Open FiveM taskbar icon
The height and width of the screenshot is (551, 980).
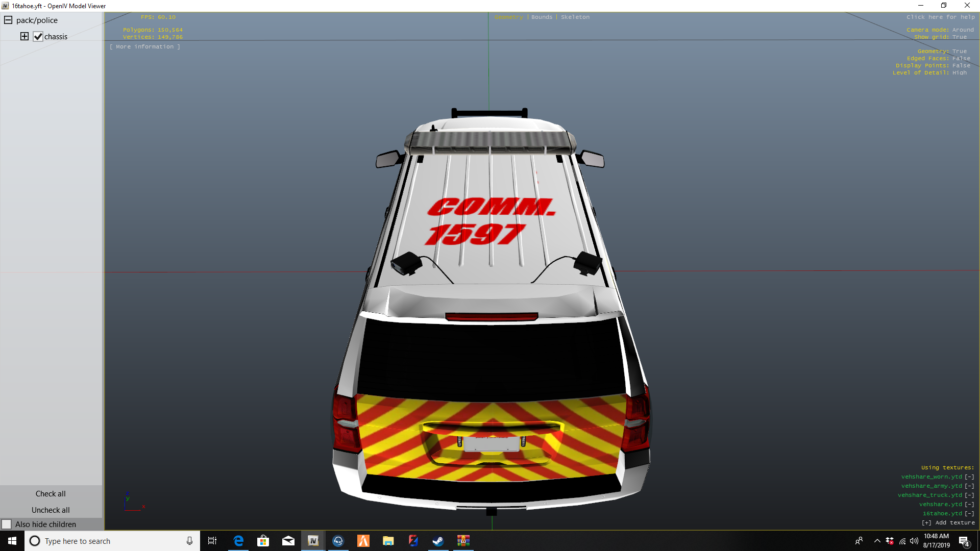363,541
